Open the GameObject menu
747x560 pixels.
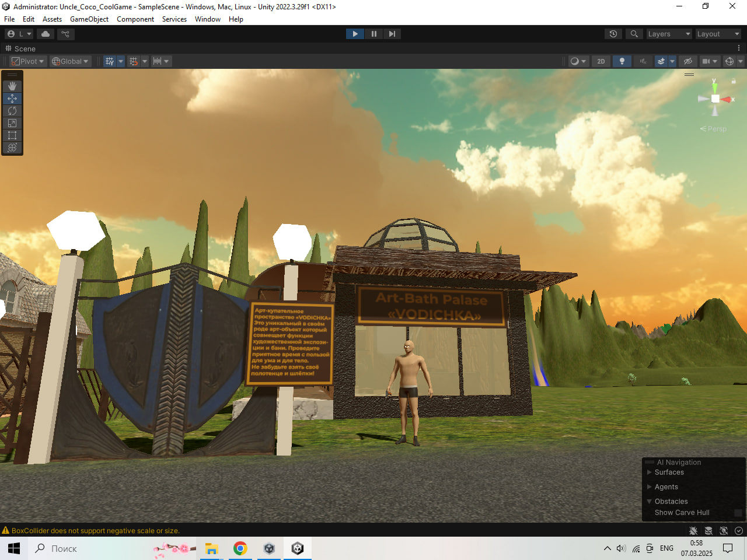[89, 19]
